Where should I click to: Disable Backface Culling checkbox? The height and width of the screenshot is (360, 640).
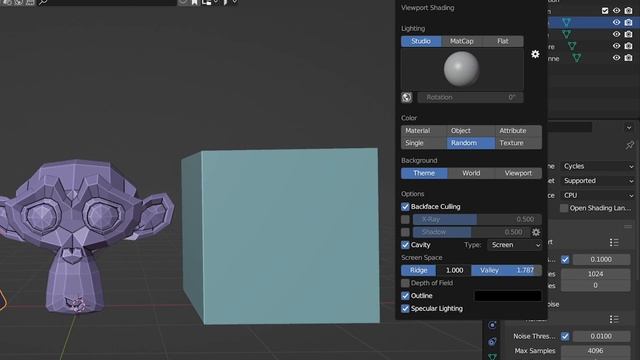(405, 207)
